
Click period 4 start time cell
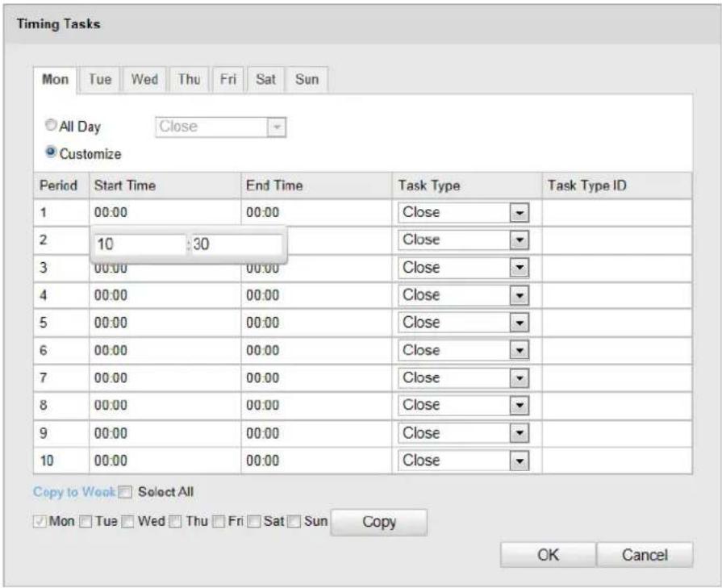(165, 295)
